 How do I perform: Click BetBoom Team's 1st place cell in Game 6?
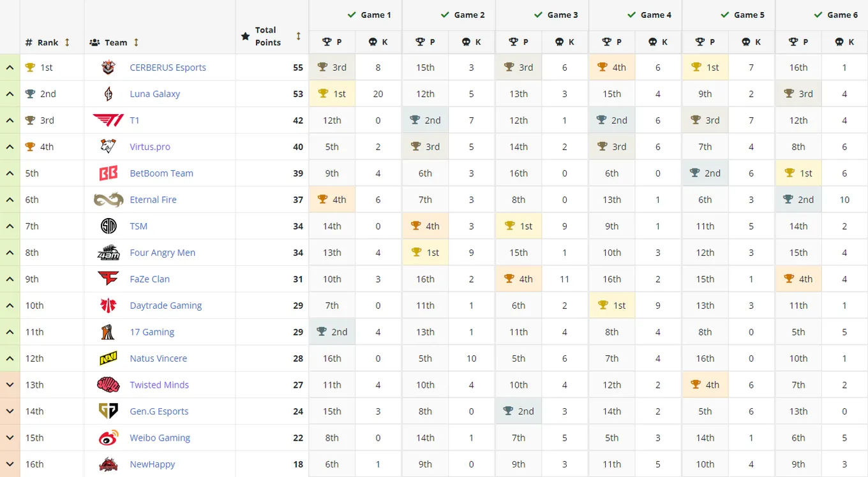click(x=798, y=173)
